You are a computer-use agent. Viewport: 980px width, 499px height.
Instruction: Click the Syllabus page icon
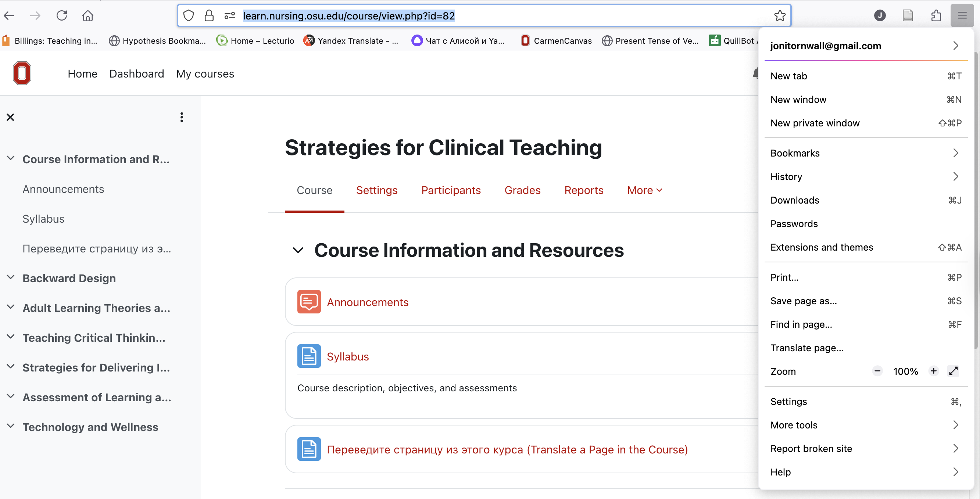click(308, 356)
